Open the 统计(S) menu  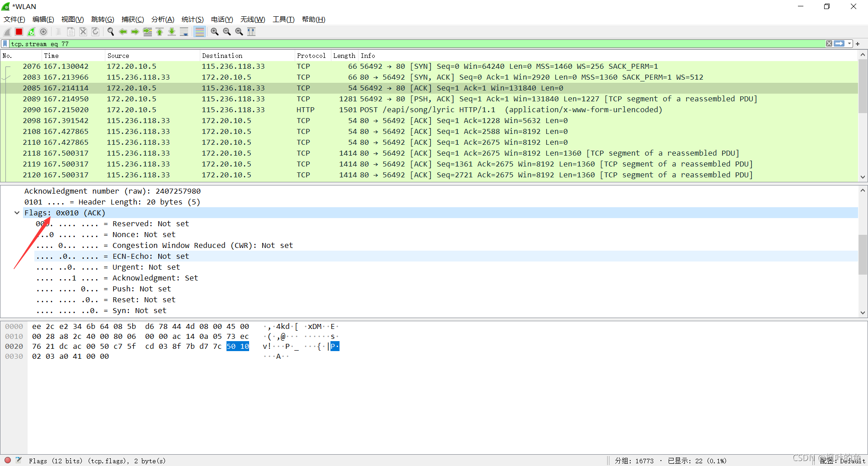point(192,19)
